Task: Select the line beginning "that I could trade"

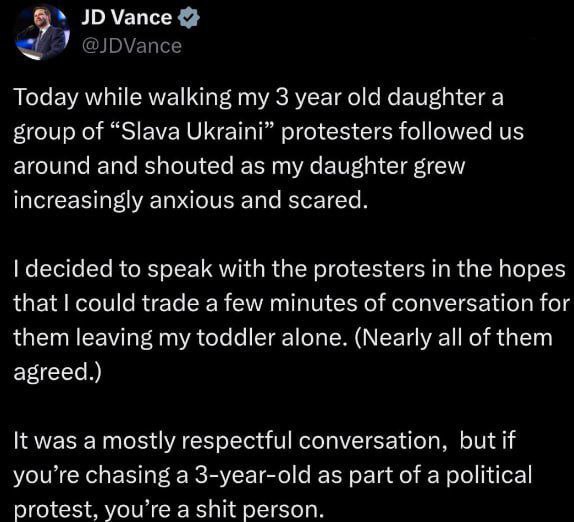Action: pos(292,303)
